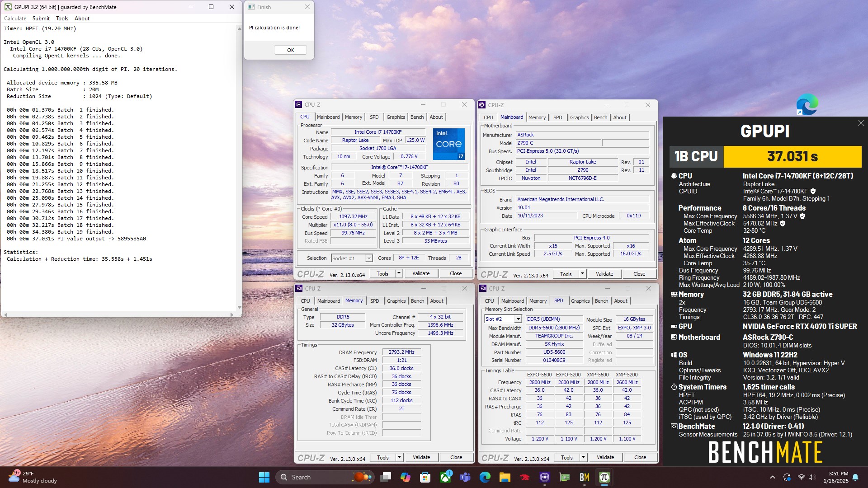Open BenchMate BM taskbar icon
This screenshot has width=868, height=488.
[584, 477]
